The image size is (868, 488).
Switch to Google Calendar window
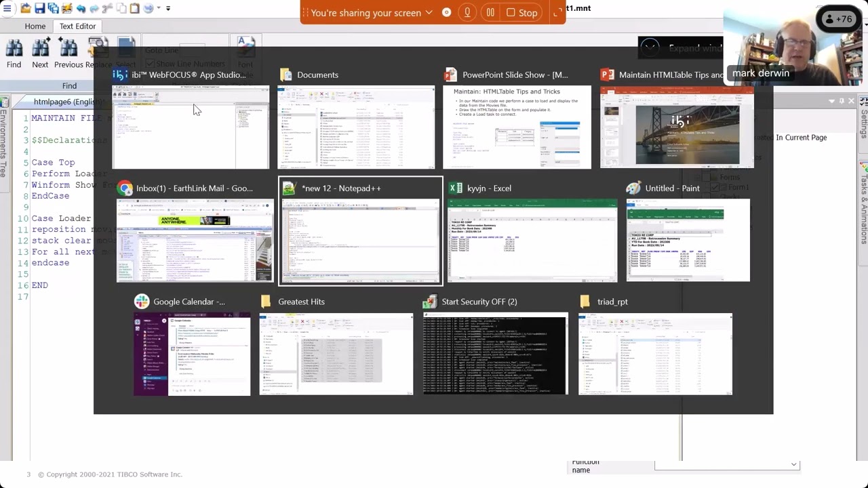coord(192,346)
